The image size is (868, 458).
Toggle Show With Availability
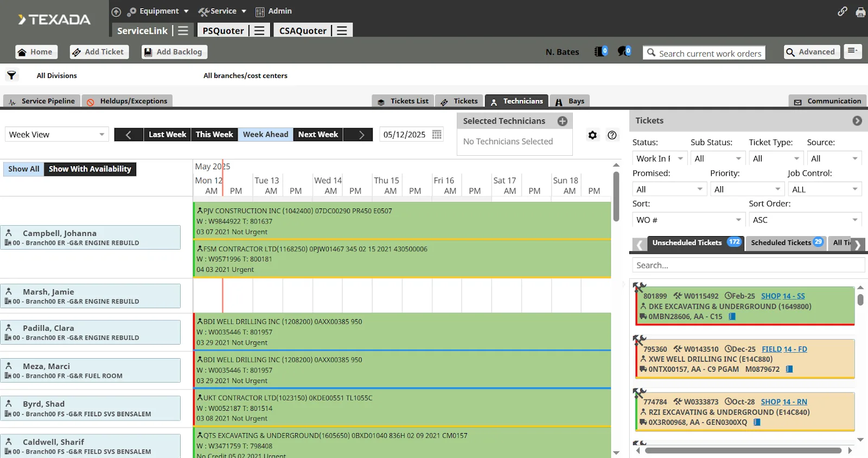click(x=90, y=169)
